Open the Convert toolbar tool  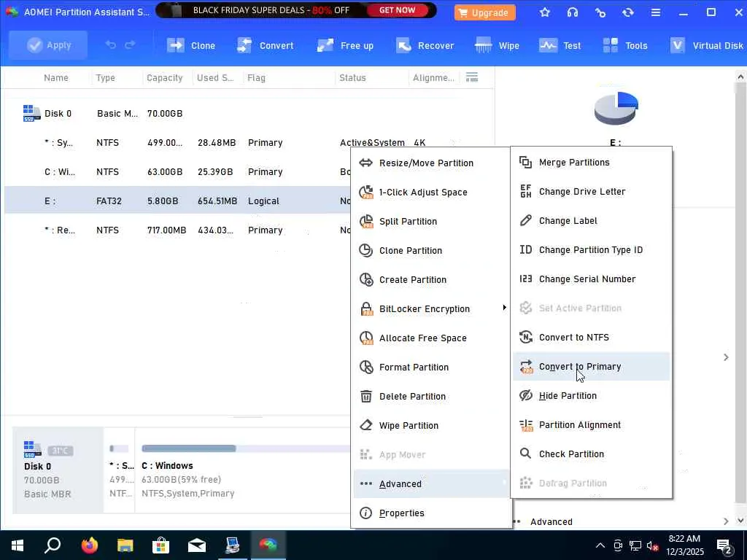(265, 46)
